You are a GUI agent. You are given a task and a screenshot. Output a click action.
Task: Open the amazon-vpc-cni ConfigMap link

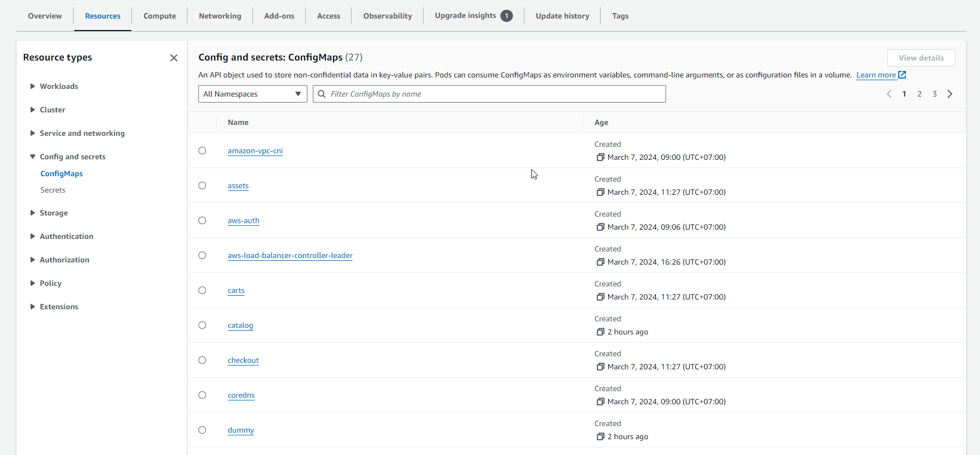point(255,151)
